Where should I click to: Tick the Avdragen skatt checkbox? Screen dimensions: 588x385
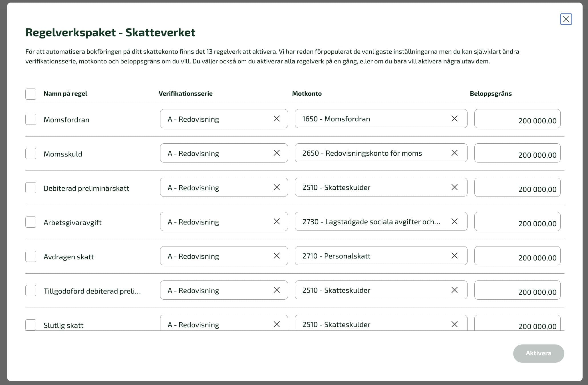pyautogui.click(x=31, y=256)
